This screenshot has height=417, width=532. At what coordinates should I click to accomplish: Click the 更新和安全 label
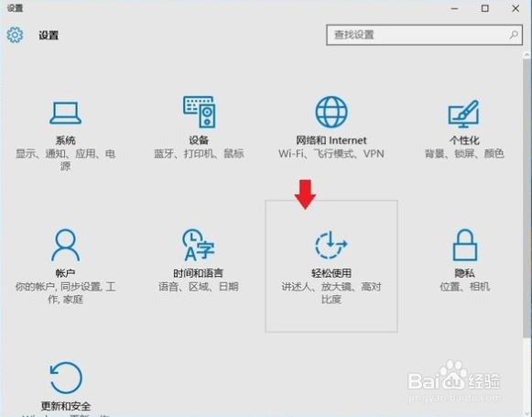coord(66,406)
